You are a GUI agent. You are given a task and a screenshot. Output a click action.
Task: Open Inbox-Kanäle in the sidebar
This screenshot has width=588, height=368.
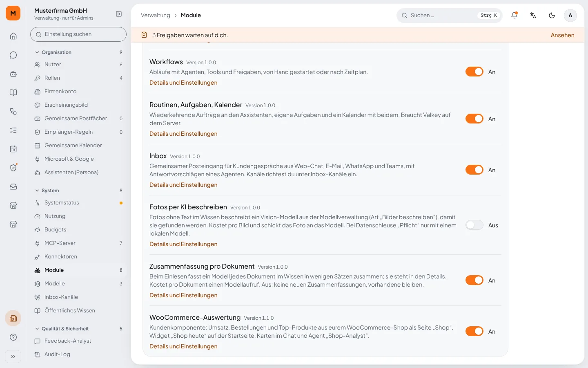(x=79, y=297)
